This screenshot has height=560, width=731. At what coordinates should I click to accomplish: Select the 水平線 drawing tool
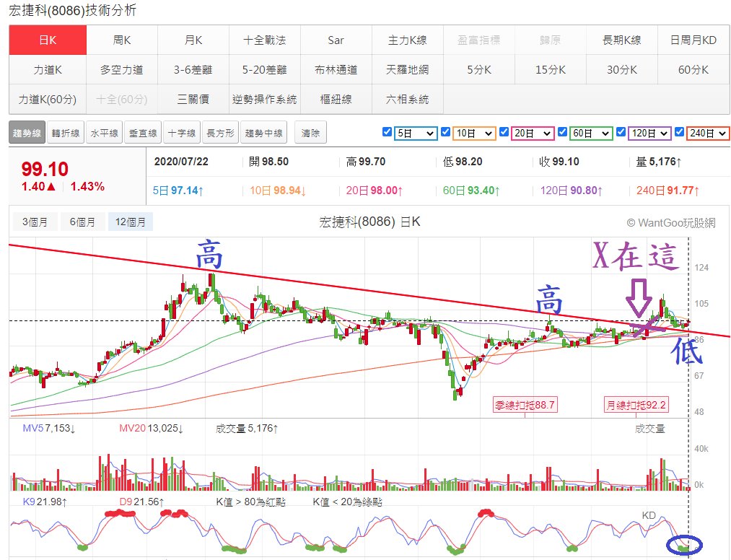pos(105,134)
